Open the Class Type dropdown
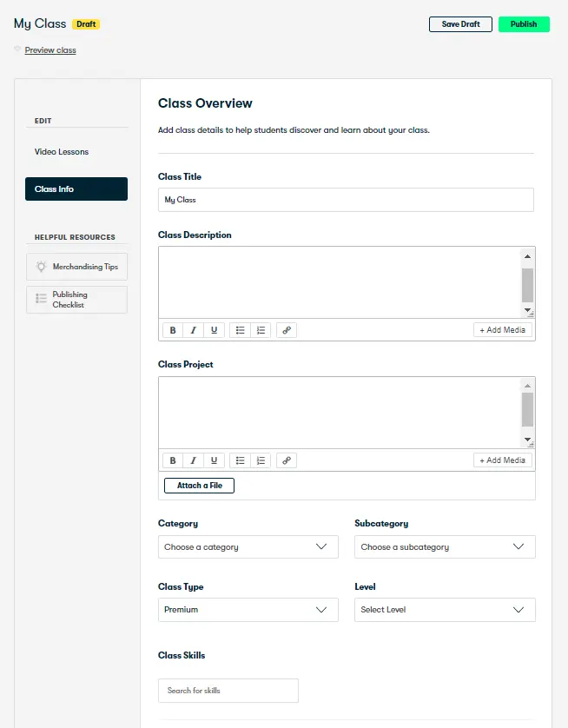The image size is (568, 728). [x=248, y=610]
